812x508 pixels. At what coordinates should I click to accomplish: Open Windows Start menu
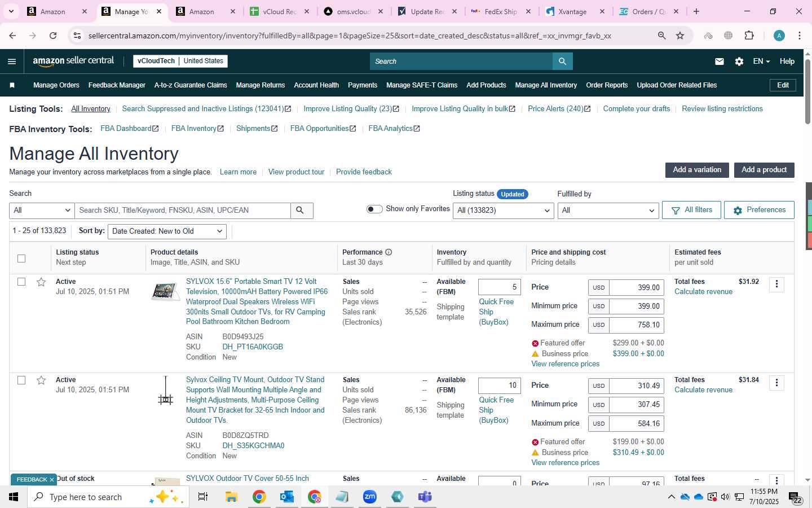pyautogui.click(x=14, y=497)
